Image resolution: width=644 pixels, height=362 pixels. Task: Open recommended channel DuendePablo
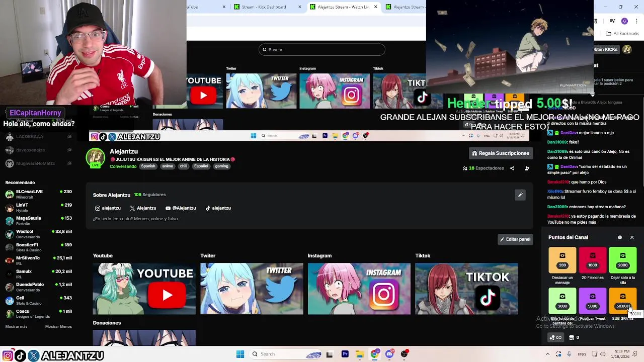38,287
